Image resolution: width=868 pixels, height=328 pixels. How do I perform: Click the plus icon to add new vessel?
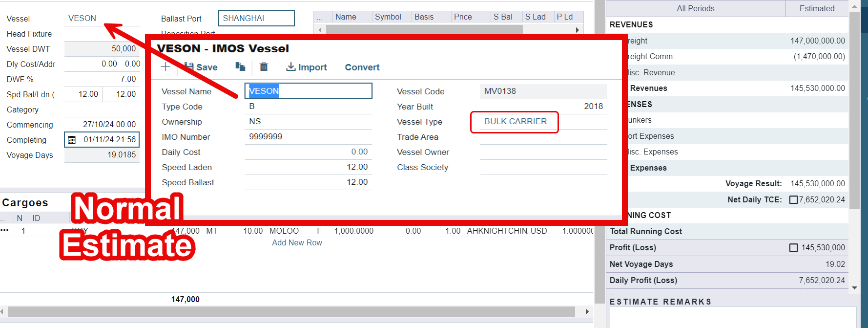(165, 67)
